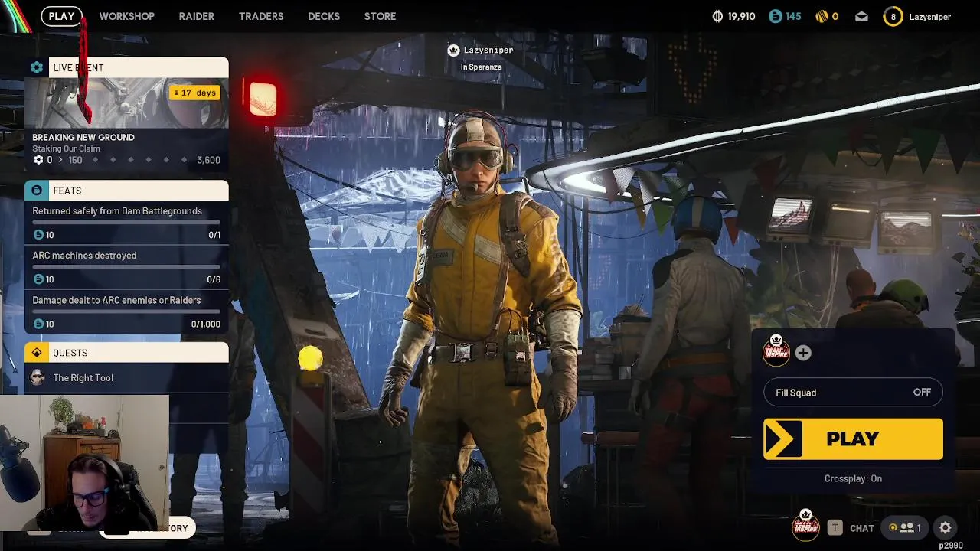Toggle the Crossplay: On setting
The height and width of the screenshot is (551, 980).
(x=853, y=478)
